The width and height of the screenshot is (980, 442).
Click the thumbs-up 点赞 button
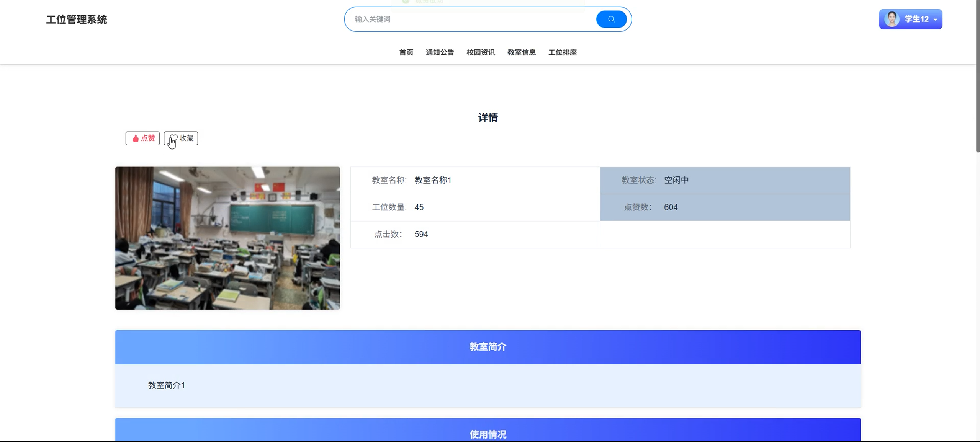[142, 138]
